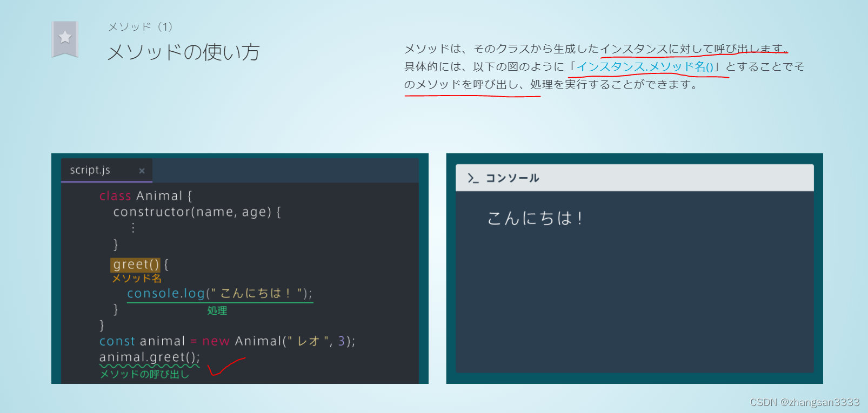Click the green 処理 label
The image size is (868, 413).
point(217,311)
